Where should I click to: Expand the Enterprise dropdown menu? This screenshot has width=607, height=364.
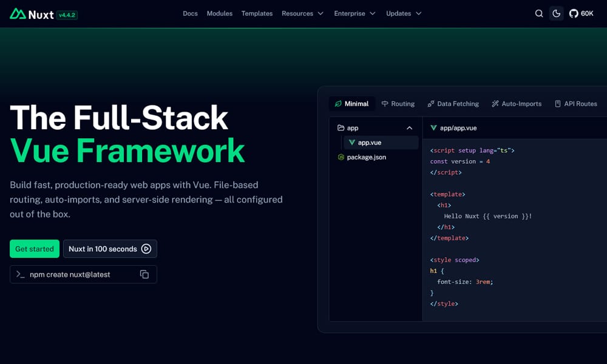[x=354, y=13]
